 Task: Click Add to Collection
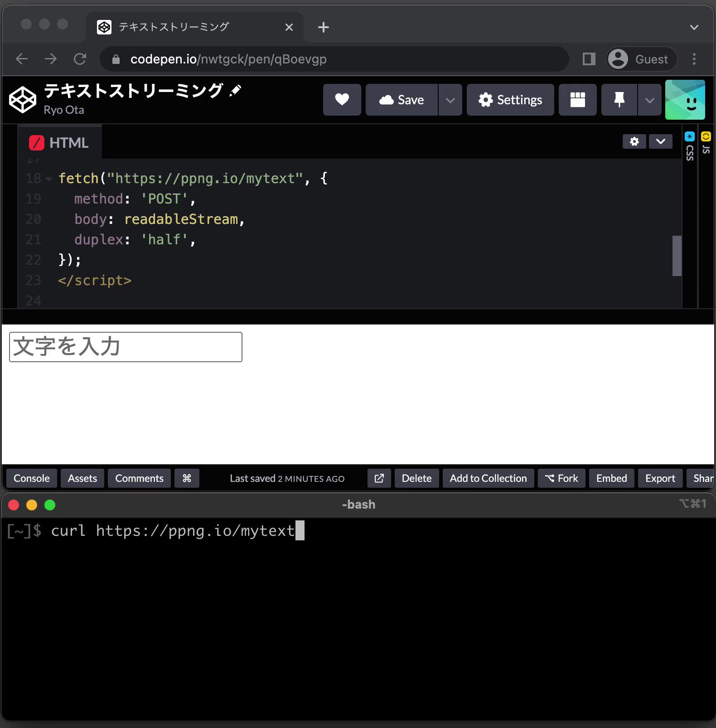point(489,478)
